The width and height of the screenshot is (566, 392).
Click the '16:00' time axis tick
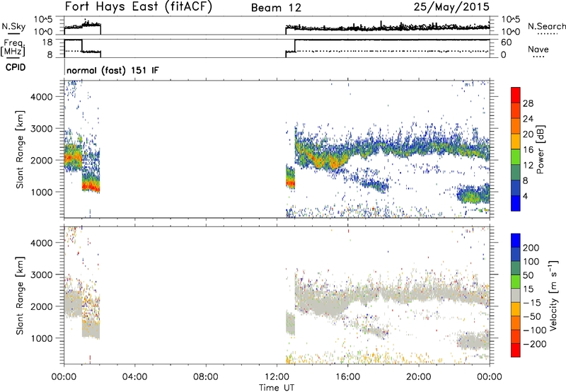click(x=347, y=377)
